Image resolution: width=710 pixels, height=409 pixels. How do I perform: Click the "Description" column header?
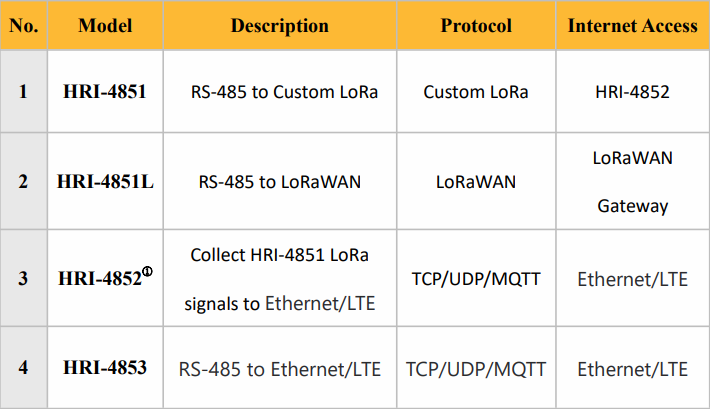point(279,26)
